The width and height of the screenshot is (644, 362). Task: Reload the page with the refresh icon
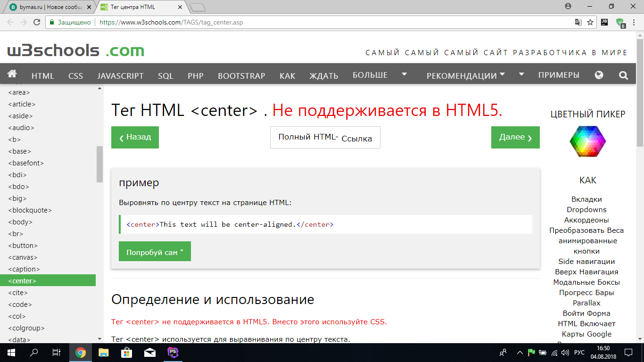coord(37,22)
